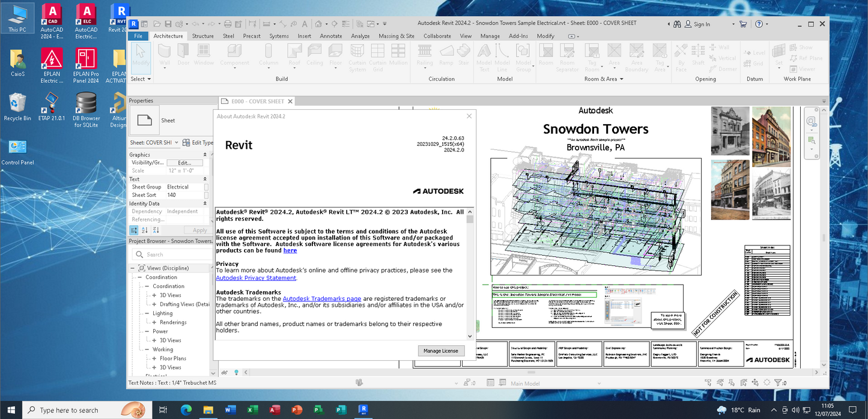Toggle the Select Links icon in status bar
Screen dimensions: 868x419
click(x=708, y=382)
